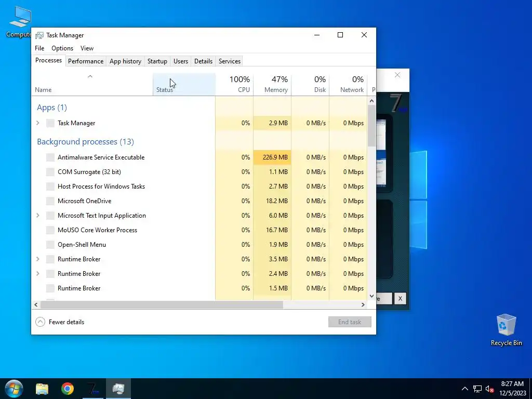Click the Microsoft Text Input Application icon
Viewport: 532px width, 399px height.
click(x=50, y=216)
